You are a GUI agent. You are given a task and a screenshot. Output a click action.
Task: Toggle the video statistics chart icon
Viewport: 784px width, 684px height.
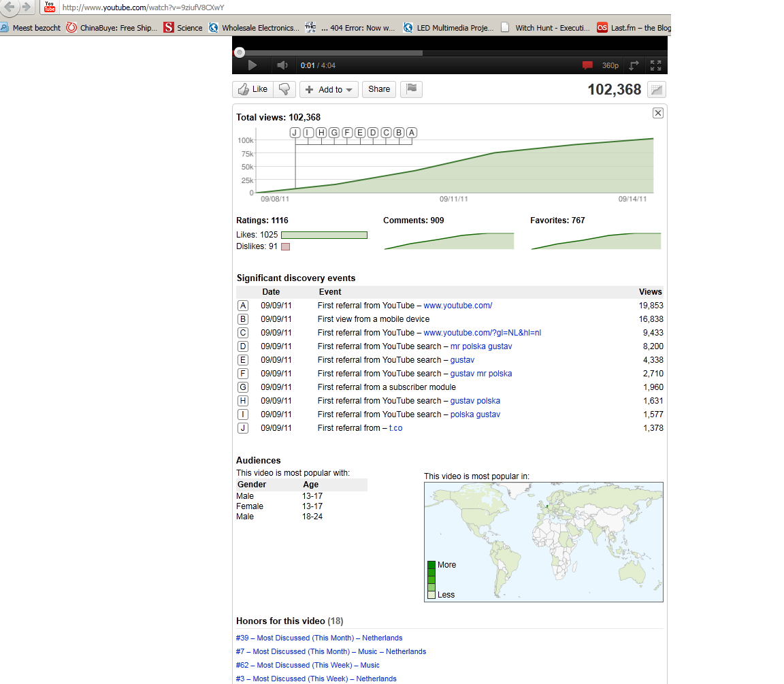click(657, 90)
